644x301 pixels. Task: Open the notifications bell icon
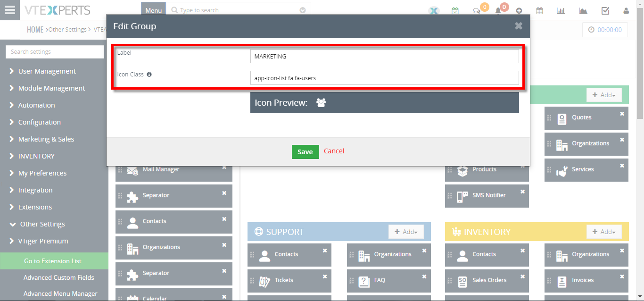point(498,11)
